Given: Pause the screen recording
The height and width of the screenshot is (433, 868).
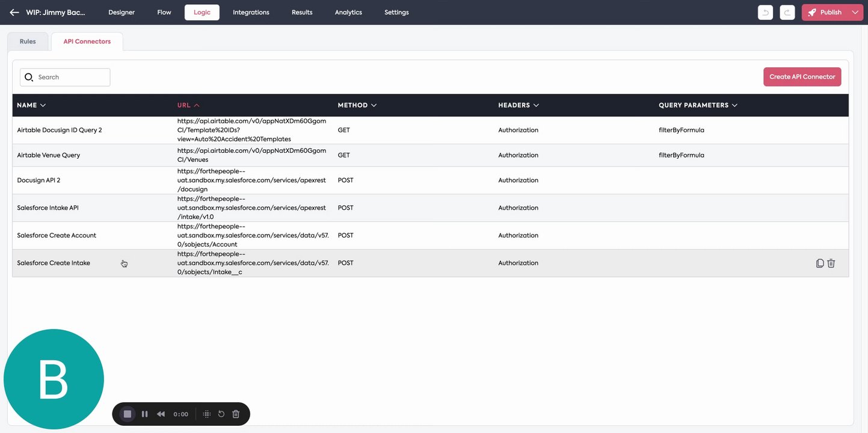Looking at the screenshot, I should (x=144, y=414).
